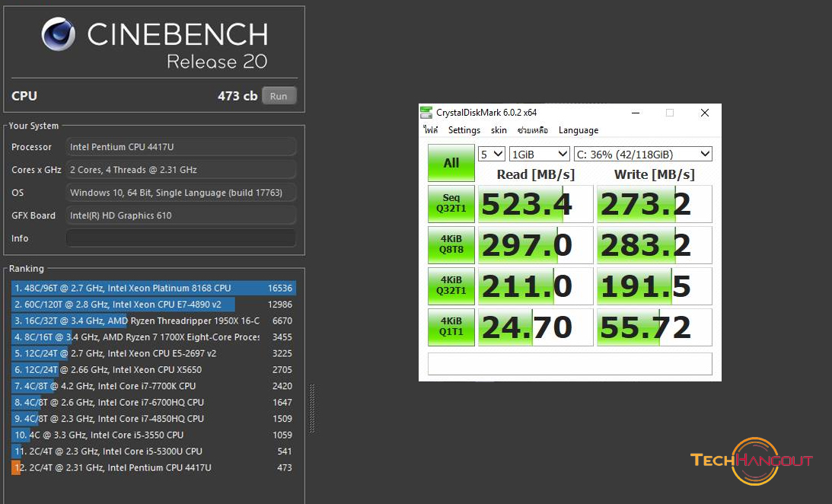Image resolution: width=832 pixels, height=504 pixels.
Task: Select ranking row Intel Xeon CPU X5650
Action: [153, 370]
